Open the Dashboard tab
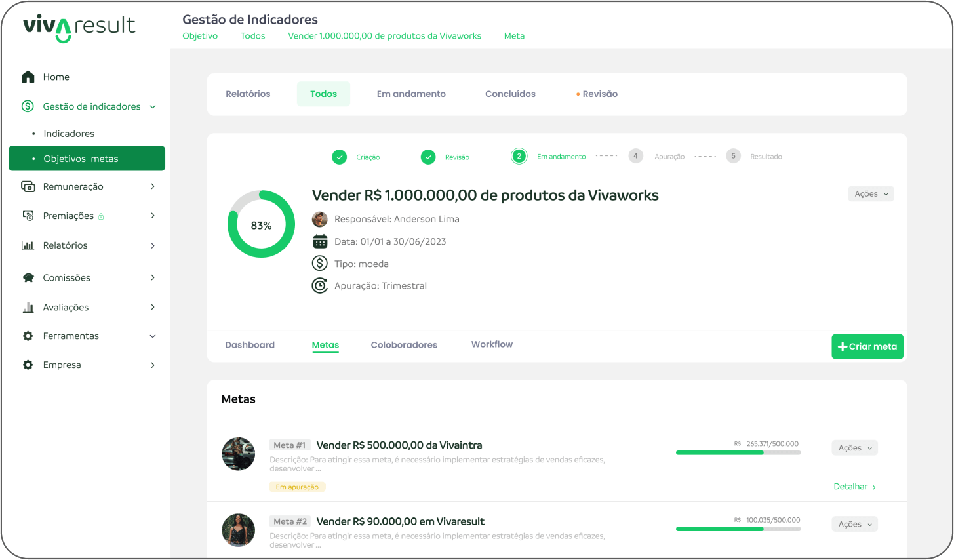954x560 pixels. tap(250, 345)
